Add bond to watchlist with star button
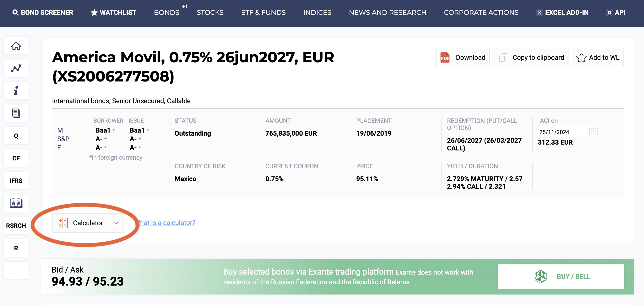 click(x=597, y=57)
